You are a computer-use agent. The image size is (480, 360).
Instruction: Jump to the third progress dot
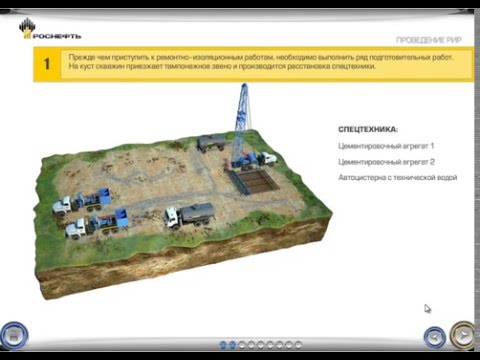(242, 345)
